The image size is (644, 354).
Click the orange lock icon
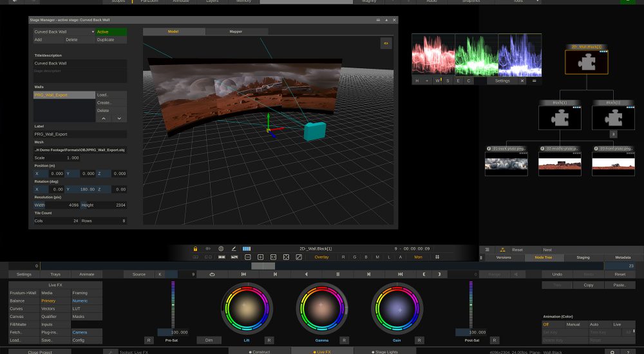coord(196,249)
